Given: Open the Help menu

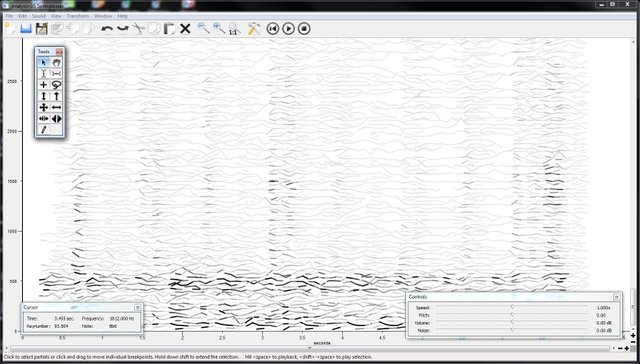Looking at the screenshot, I should (122, 16).
